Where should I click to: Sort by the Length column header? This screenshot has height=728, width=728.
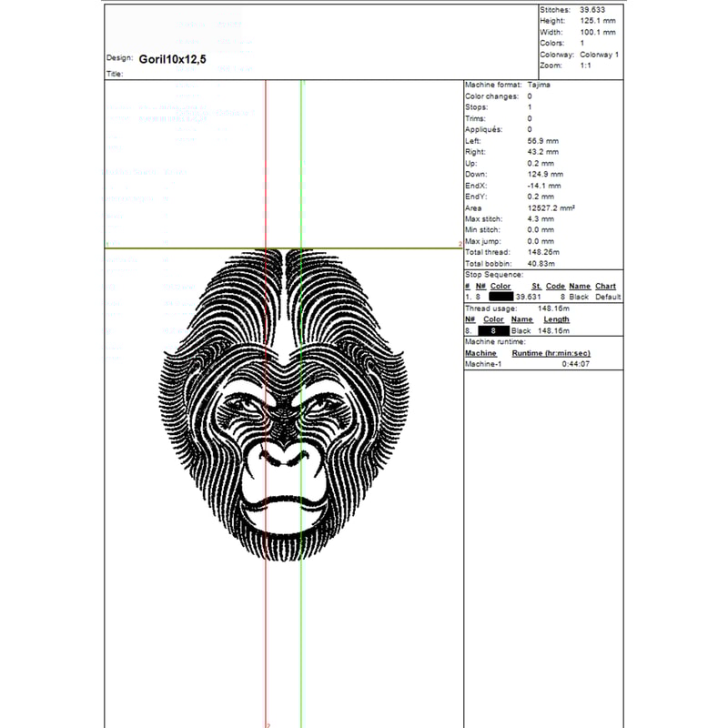click(556, 319)
